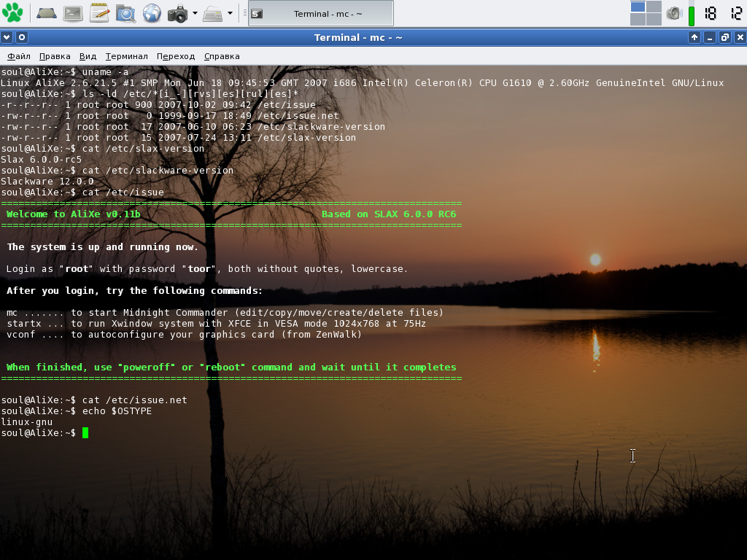This screenshot has height=560, width=747.
Task: Open the Справка menu item
Action: click(222, 56)
